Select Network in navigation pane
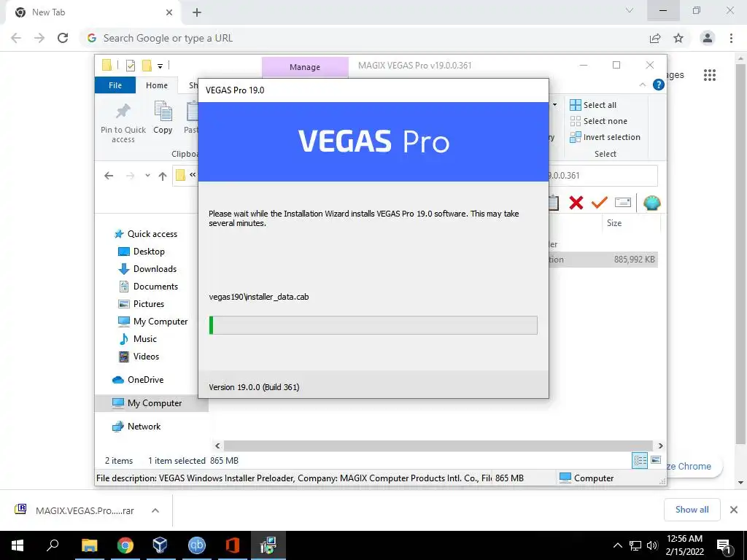747x560 pixels. 136,426
